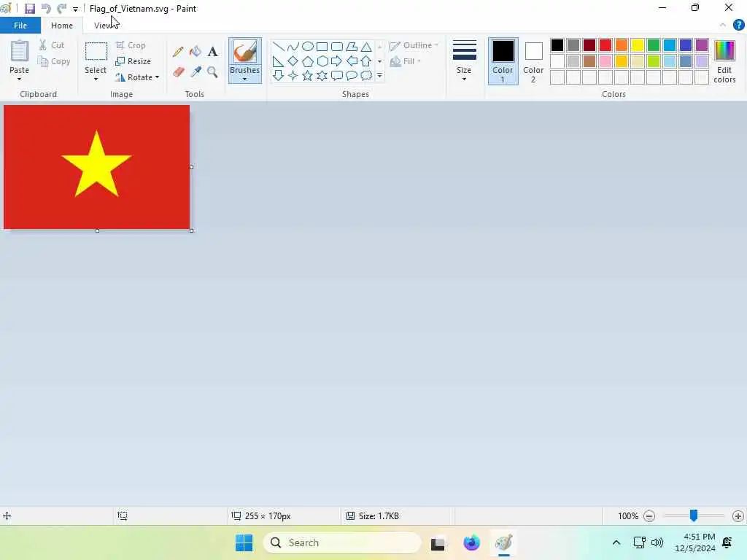Select the Curve shape
747x560 pixels.
[293, 47]
